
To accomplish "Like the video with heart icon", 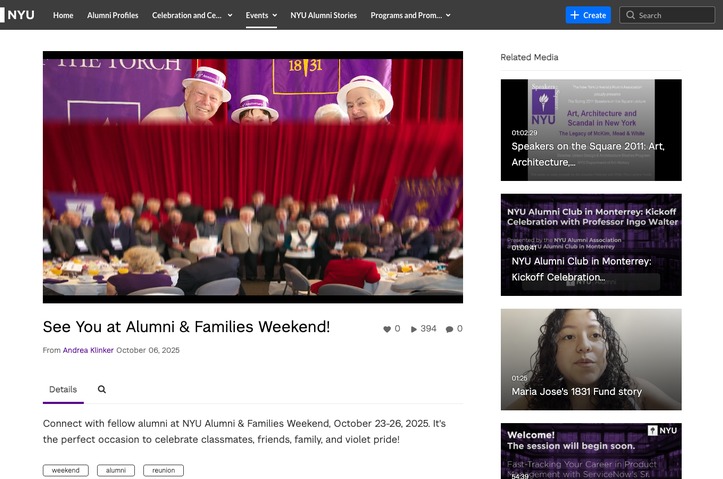I will coord(387,329).
